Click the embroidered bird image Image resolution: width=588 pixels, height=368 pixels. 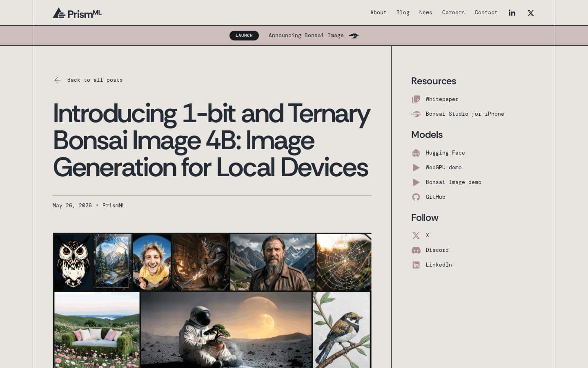click(x=342, y=330)
